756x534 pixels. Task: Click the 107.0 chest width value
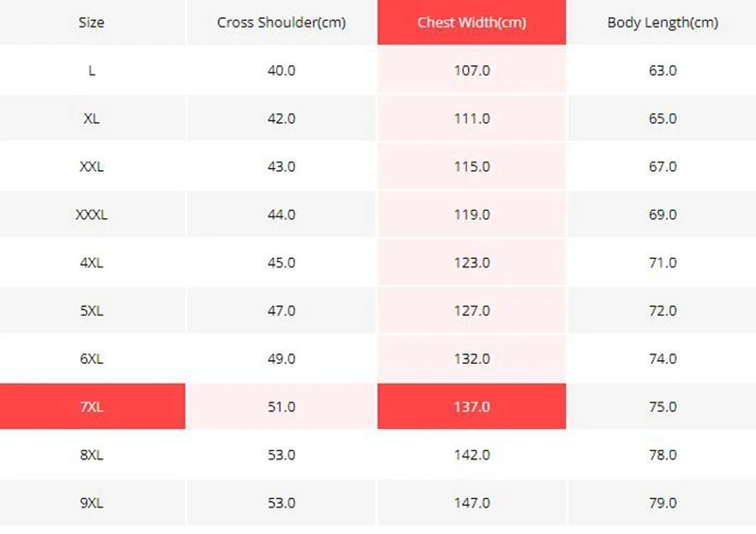click(x=472, y=70)
